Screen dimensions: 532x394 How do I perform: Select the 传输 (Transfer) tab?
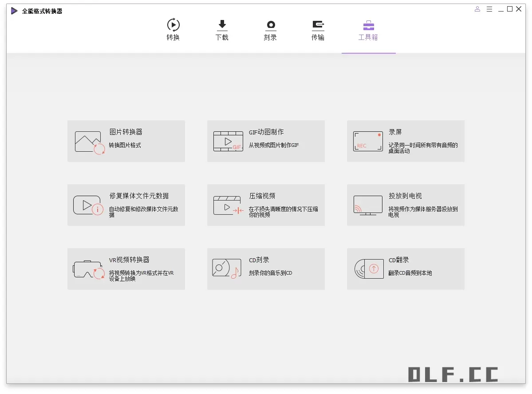[318, 30]
